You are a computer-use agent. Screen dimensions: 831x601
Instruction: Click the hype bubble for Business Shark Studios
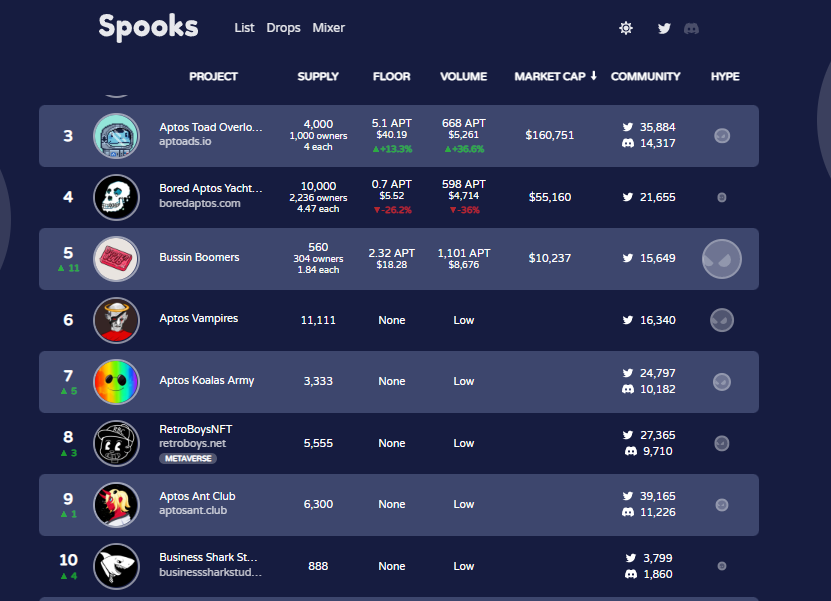722,565
